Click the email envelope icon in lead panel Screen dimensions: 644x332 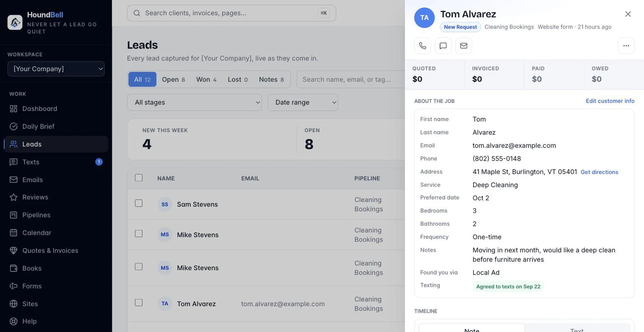coord(464,46)
